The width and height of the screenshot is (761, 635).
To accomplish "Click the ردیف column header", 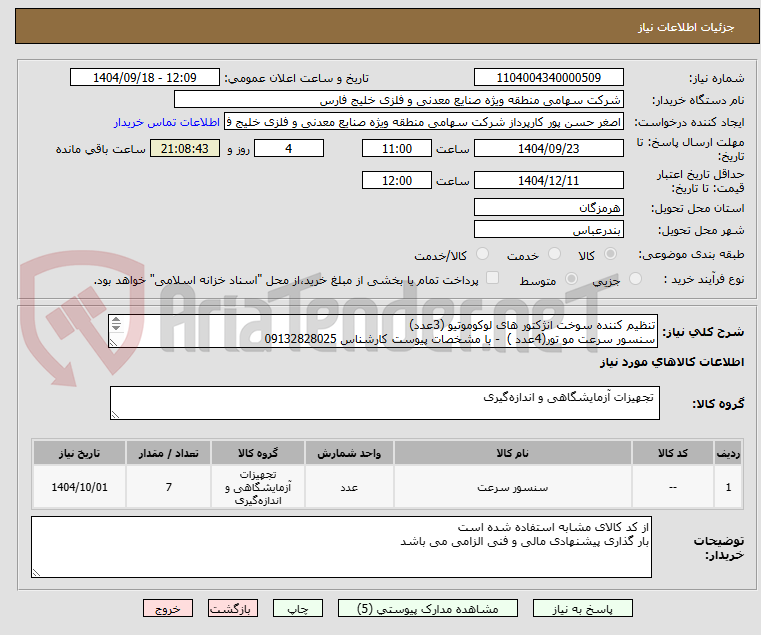I will click(728, 453).
